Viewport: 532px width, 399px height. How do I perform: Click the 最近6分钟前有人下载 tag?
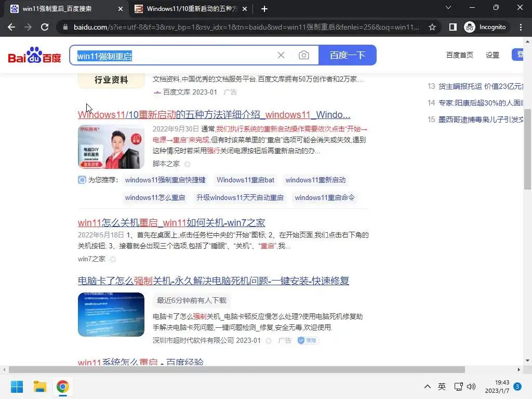tap(191, 300)
